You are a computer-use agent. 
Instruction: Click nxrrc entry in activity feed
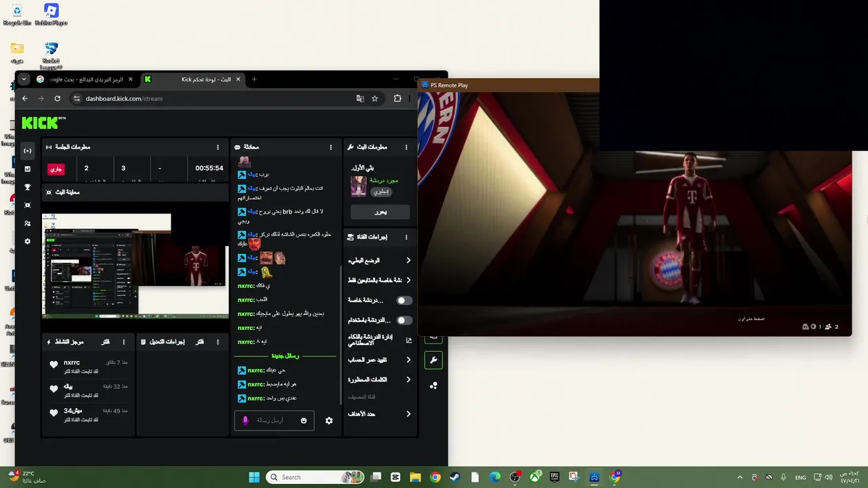88,367
